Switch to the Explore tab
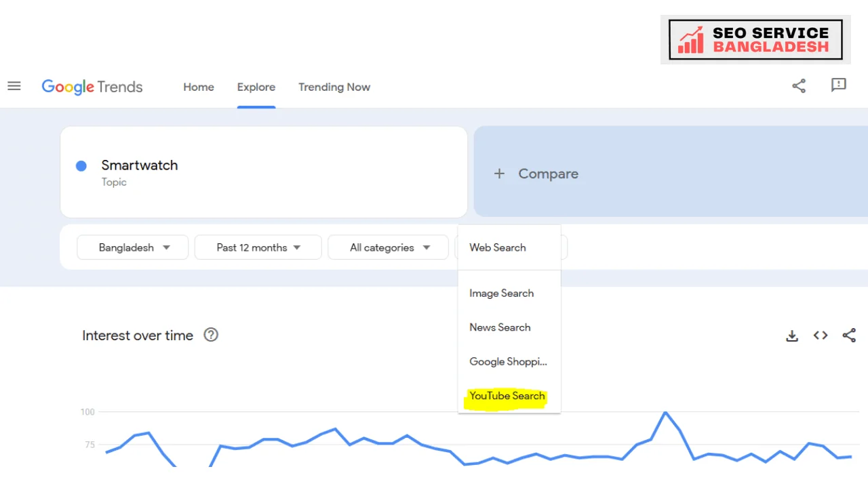This screenshot has height=488, width=868. (x=256, y=87)
